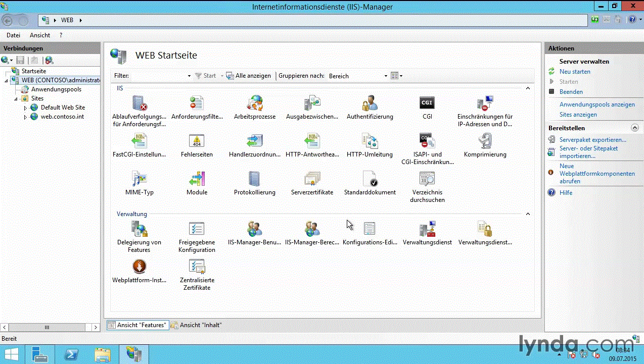
Task: Open the HTTP-Umleitung feature
Action: tap(370, 141)
